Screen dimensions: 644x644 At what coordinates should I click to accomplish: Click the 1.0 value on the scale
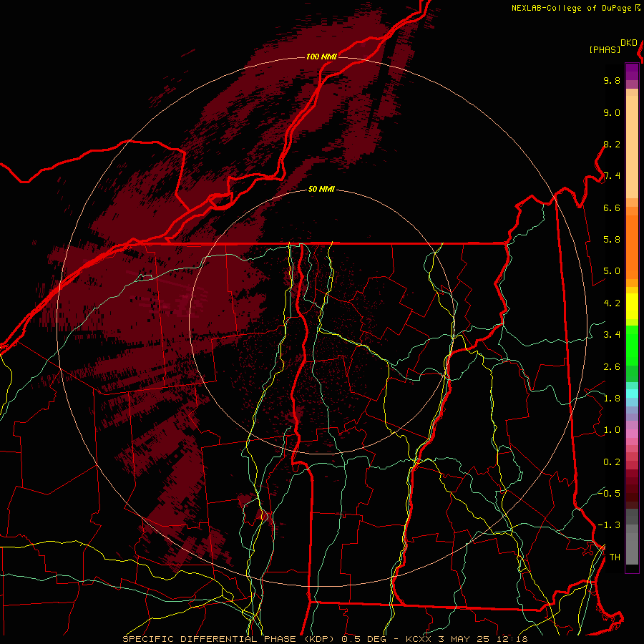[612, 431]
